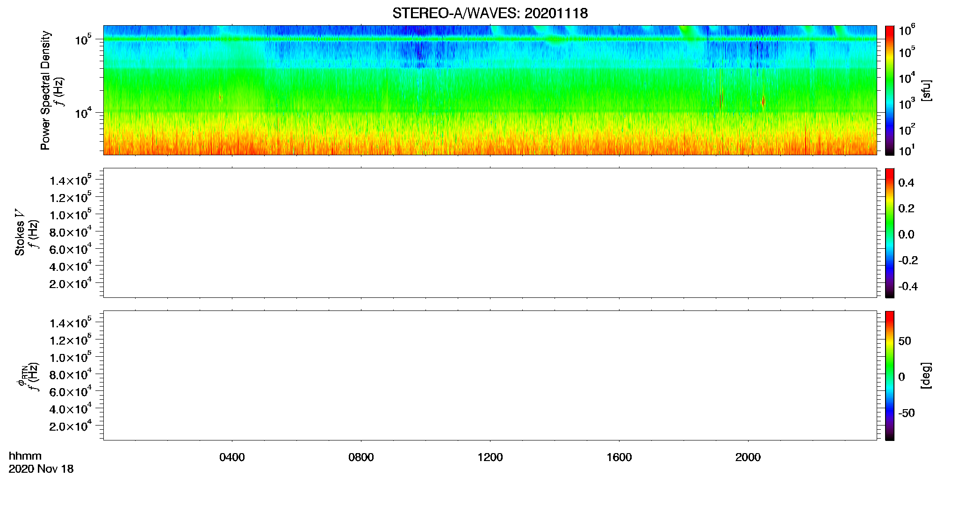980x505 pixels.
Task: Click the [sfu] units label
Action: [x=926, y=91]
